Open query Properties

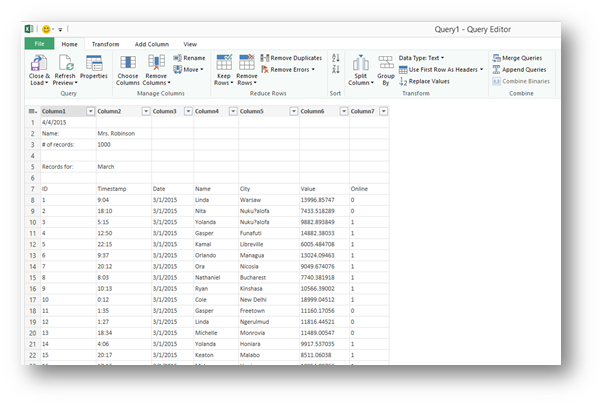94,63
